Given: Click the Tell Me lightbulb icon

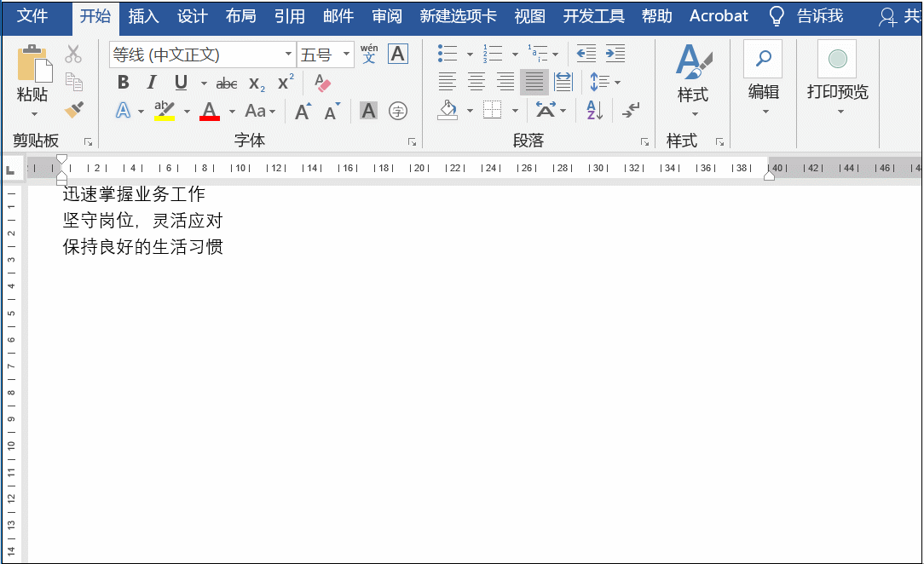Looking at the screenshot, I should pos(777,16).
